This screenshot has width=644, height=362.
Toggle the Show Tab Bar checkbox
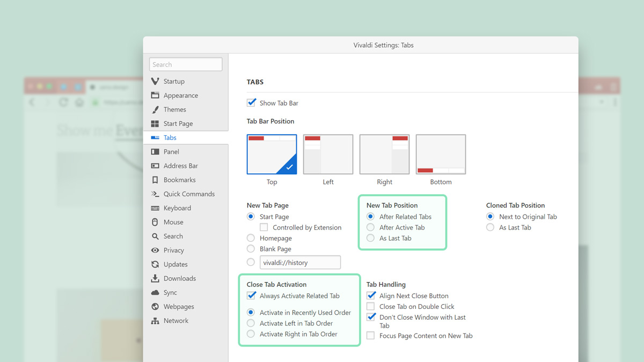[x=251, y=102]
